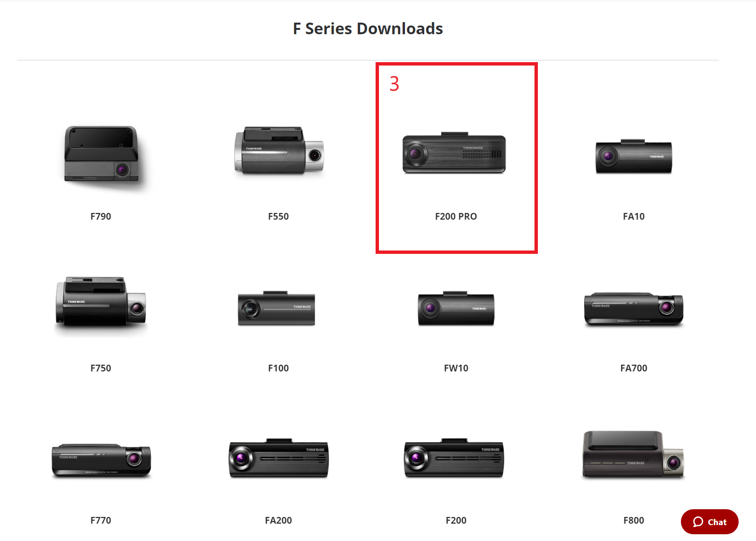This screenshot has width=756, height=541.
Task: Click the F100 camera picture
Action: [x=276, y=308]
